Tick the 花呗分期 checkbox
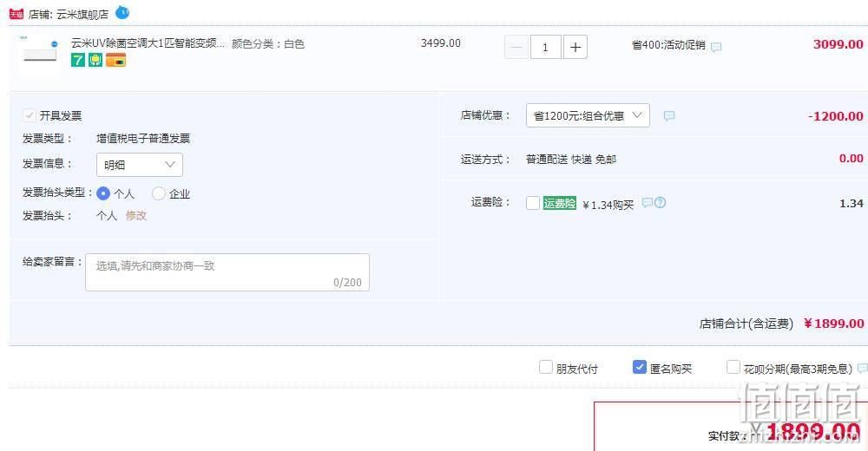Viewport: 868px width, 451px height. [x=733, y=368]
